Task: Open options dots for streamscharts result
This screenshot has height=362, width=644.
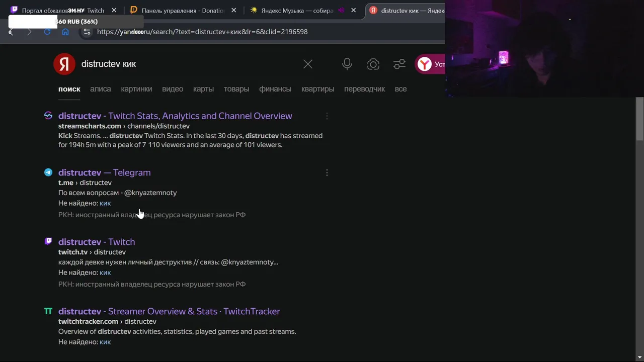Action: (327, 116)
